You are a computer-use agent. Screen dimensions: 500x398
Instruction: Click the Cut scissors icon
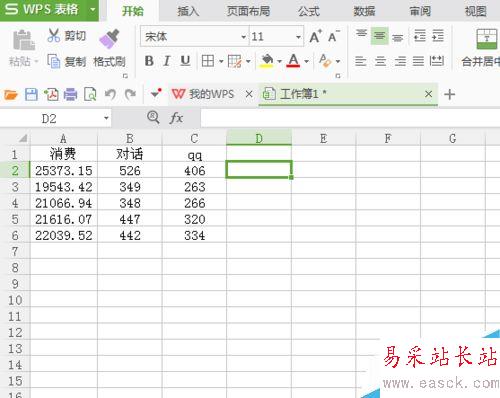tap(53, 35)
